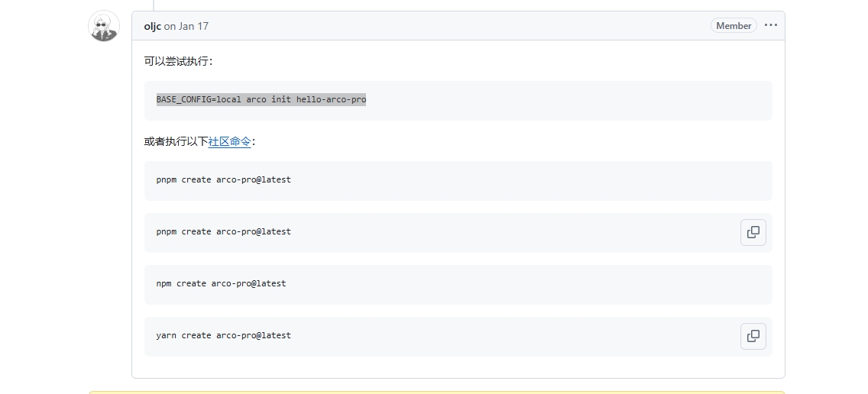Click pnpm command text in copy-button block
The height and width of the screenshot is (394, 868).
coord(223,231)
